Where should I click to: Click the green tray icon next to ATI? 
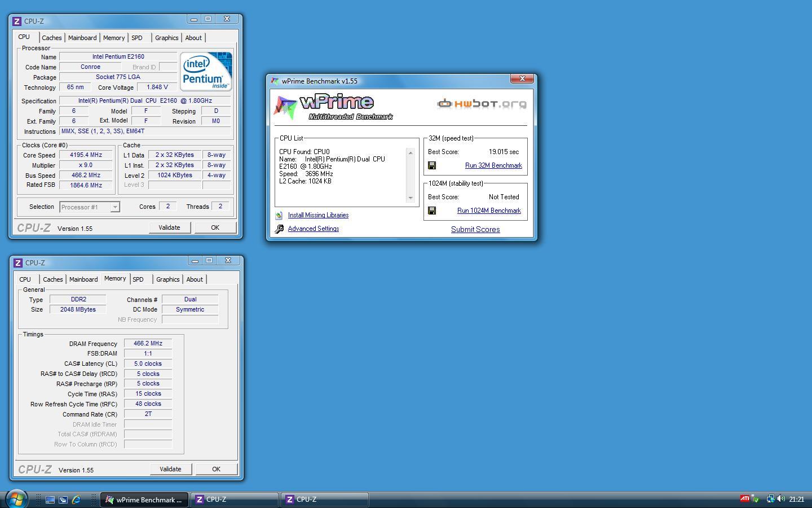click(x=755, y=499)
